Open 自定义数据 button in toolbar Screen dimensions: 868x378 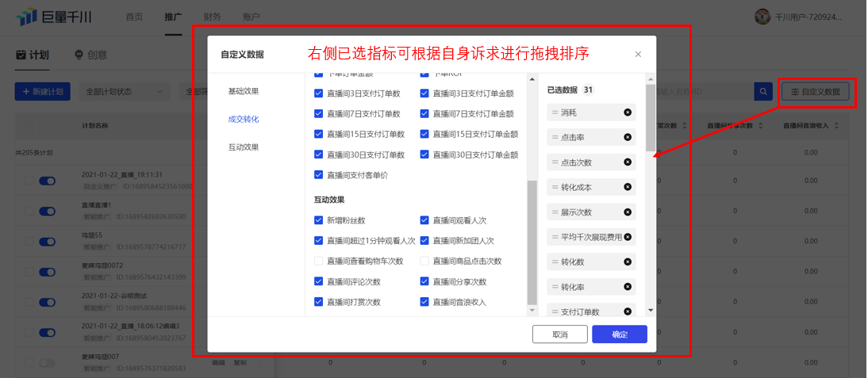816,92
